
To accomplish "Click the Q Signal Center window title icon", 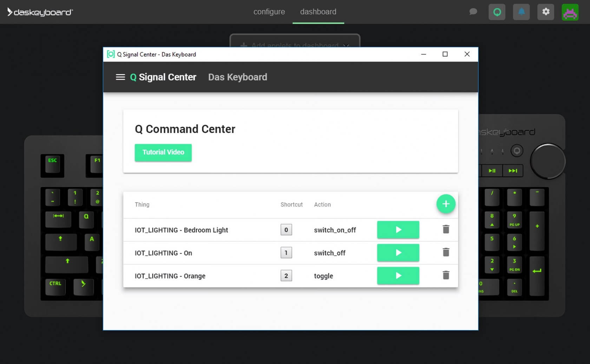I will tap(111, 54).
